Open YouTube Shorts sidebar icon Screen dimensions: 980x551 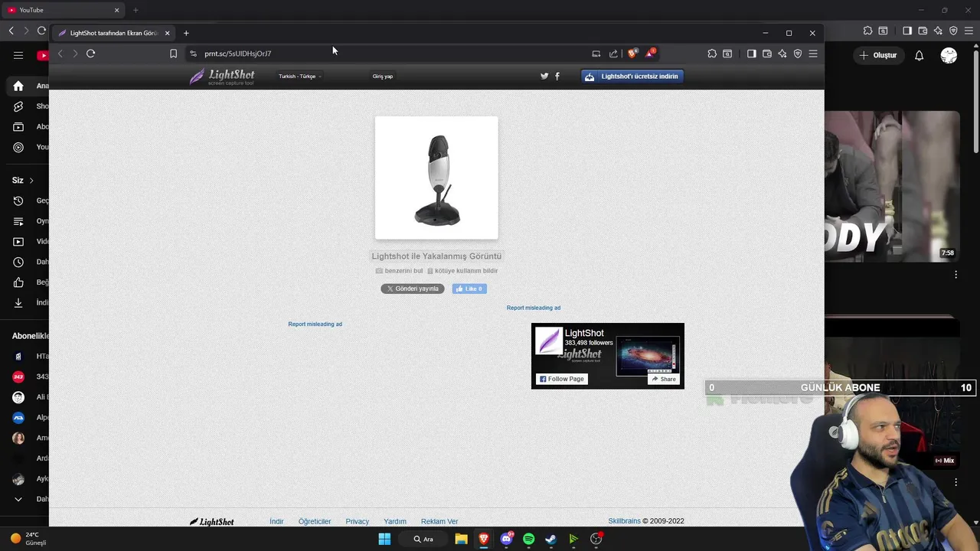[x=18, y=106]
